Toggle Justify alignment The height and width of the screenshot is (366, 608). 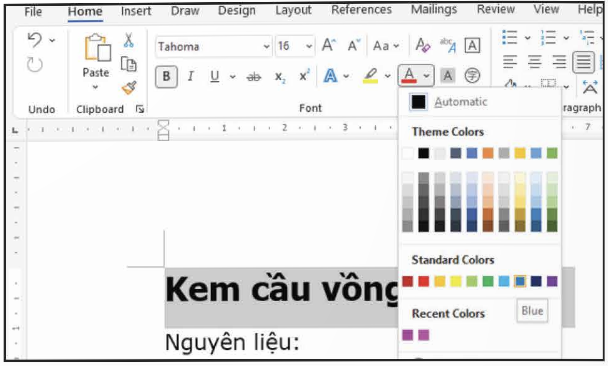click(x=583, y=62)
